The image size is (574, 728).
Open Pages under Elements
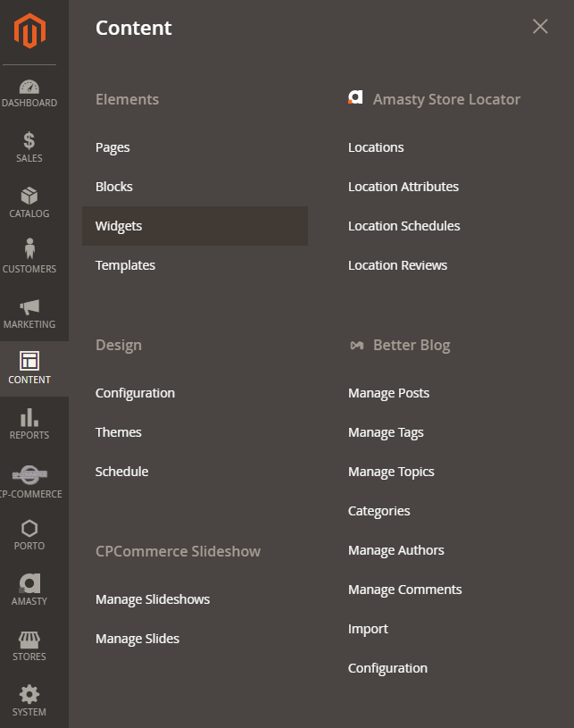click(x=112, y=147)
